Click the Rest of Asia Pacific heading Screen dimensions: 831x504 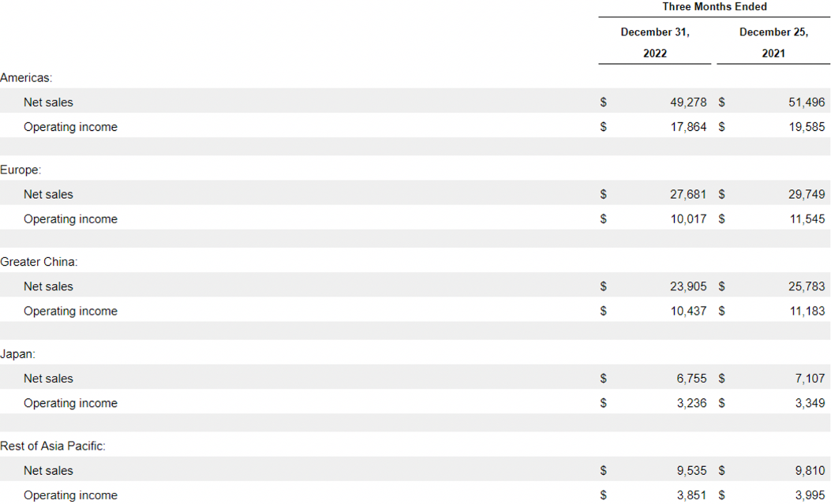coord(53,446)
